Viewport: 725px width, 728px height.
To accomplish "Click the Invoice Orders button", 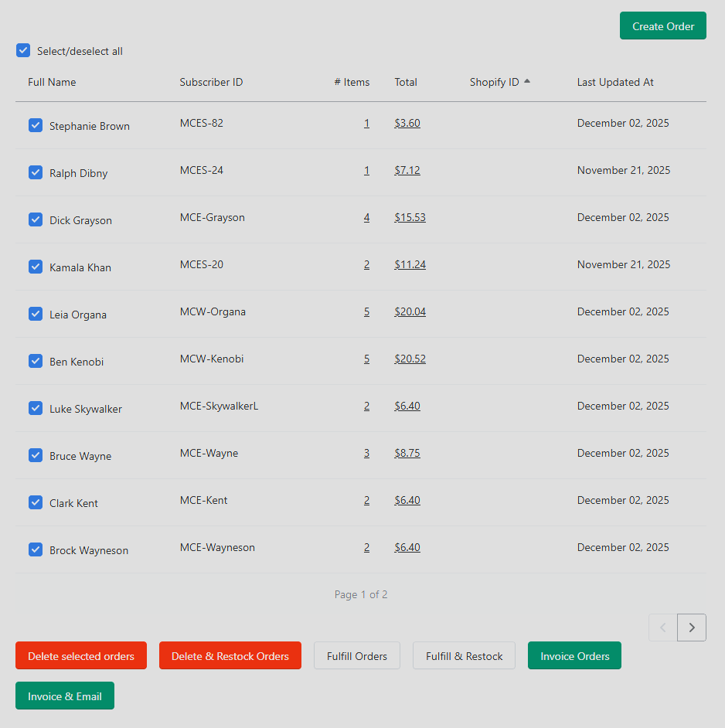I will (x=574, y=655).
